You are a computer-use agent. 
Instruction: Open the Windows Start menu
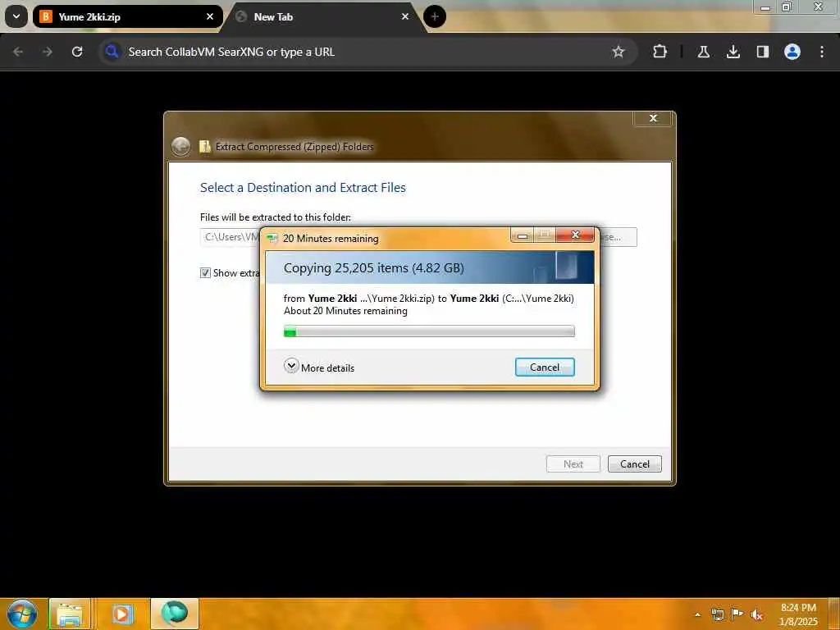(21, 614)
